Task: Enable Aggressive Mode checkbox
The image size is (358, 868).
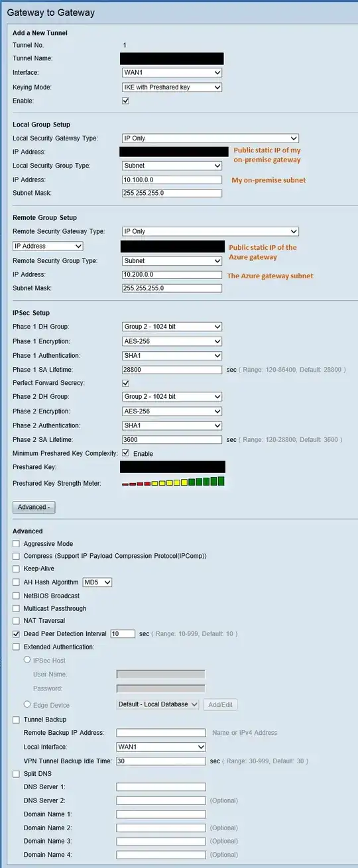Action: coord(16,544)
